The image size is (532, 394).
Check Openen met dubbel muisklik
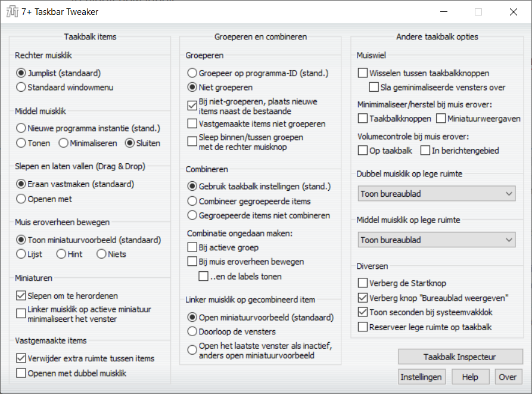click(21, 373)
